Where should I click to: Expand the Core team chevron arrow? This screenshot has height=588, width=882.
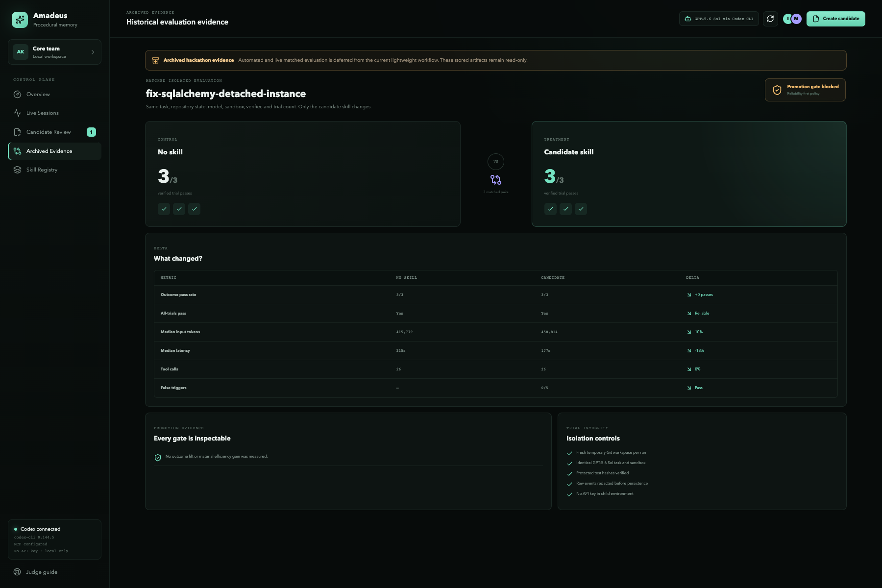click(x=93, y=52)
